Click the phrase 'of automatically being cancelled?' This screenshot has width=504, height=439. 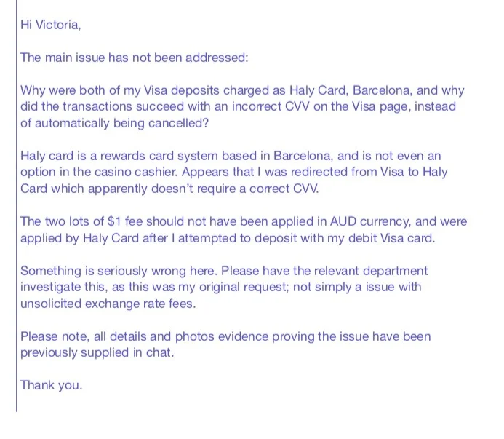coord(114,123)
